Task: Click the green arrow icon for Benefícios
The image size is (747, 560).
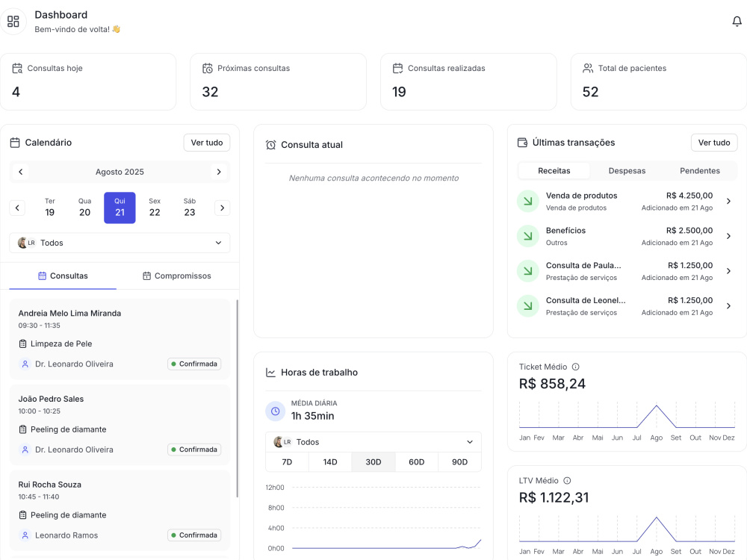Action: (528, 236)
